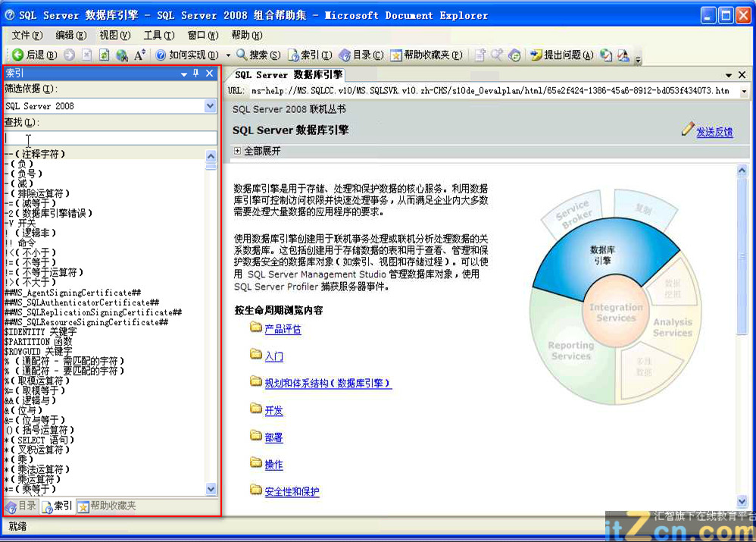Open the 工具 (Tools) menu
Viewport: 756px width, 542px height.
point(159,35)
